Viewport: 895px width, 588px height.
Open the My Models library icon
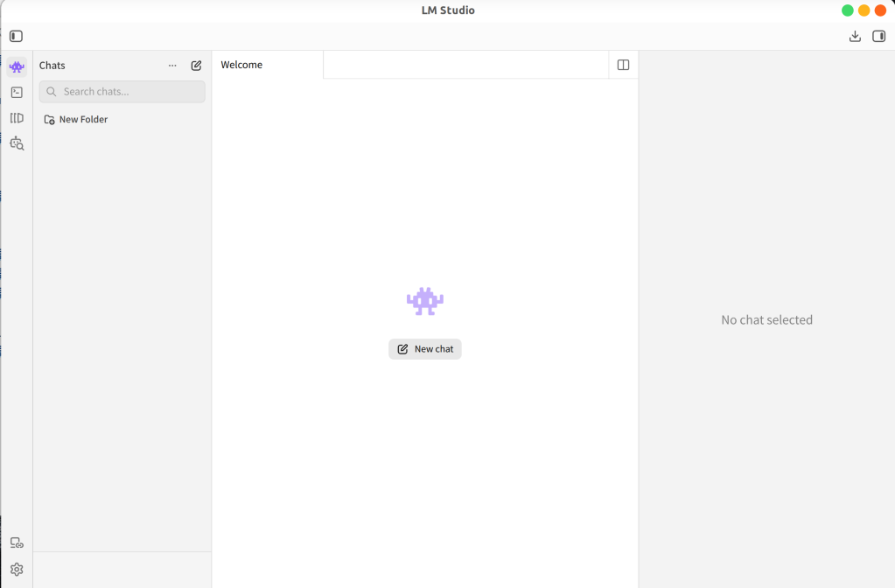click(x=17, y=117)
